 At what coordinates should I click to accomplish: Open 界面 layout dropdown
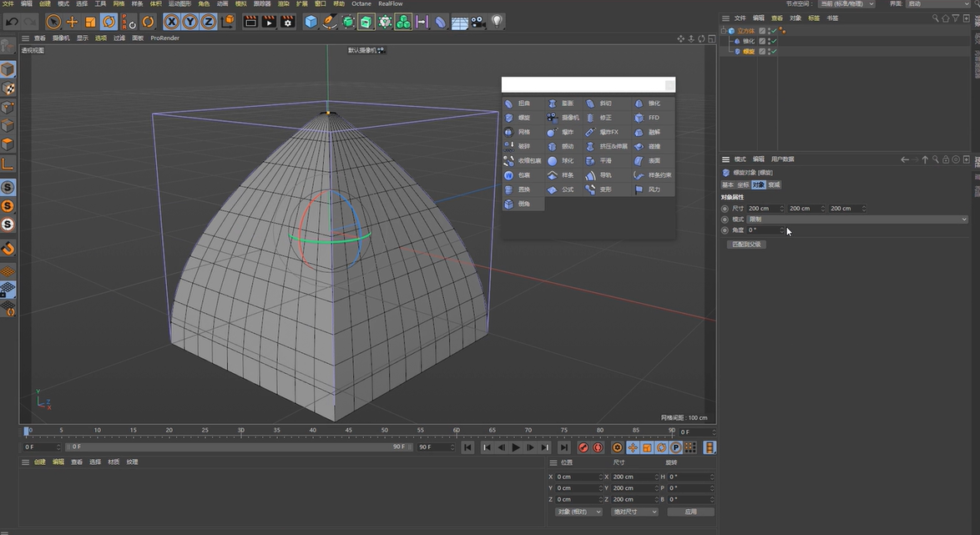coord(937,3)
